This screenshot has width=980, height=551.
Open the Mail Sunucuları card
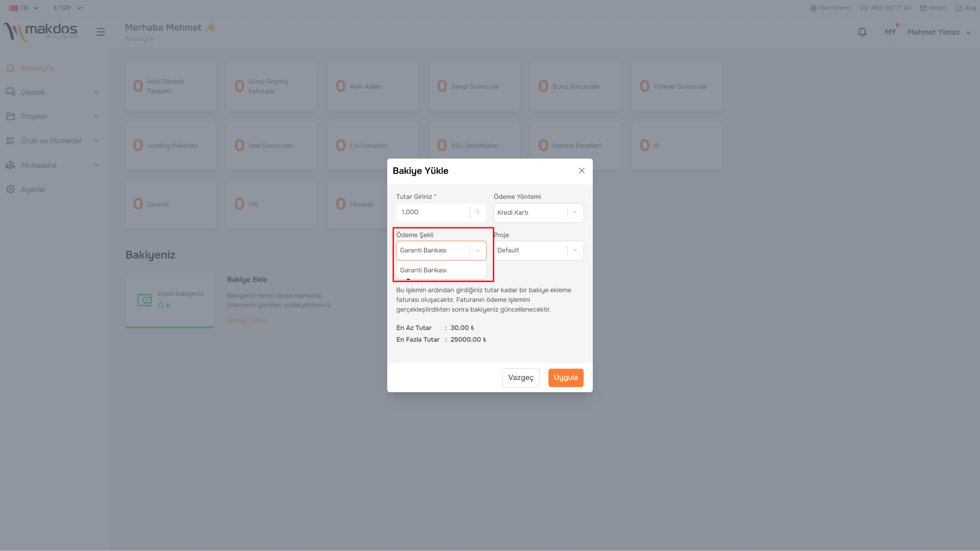point(272,146)
